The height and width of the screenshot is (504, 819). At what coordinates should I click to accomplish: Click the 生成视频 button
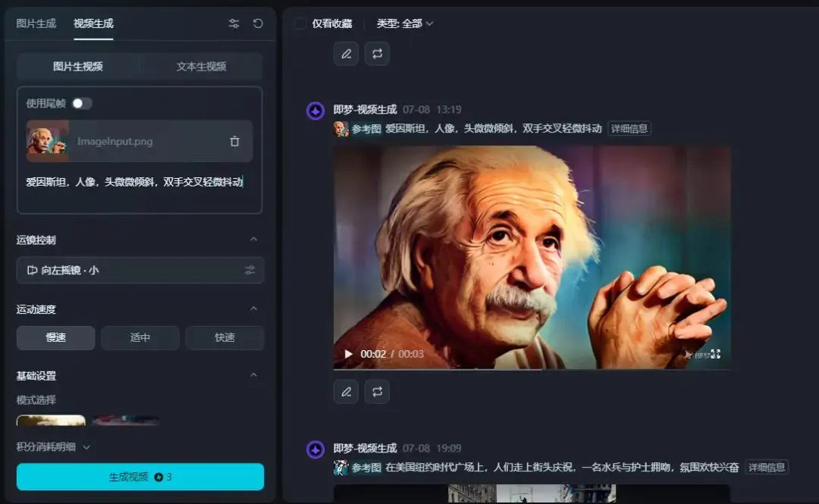pos(140,477)
